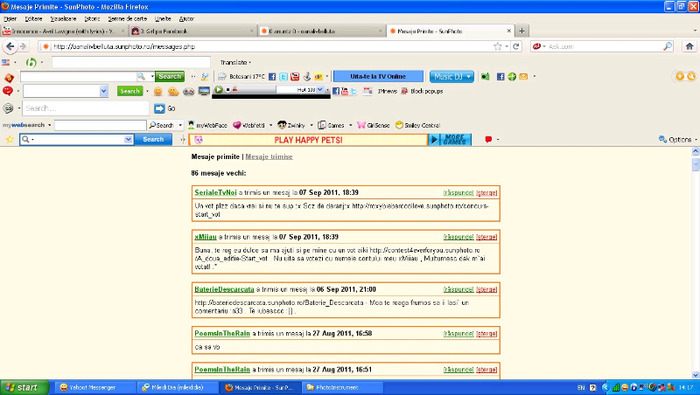Click the orange magnifier icon at toolbar right
Viewport: 700px width, 395px height.
click(x=691, y=76)
